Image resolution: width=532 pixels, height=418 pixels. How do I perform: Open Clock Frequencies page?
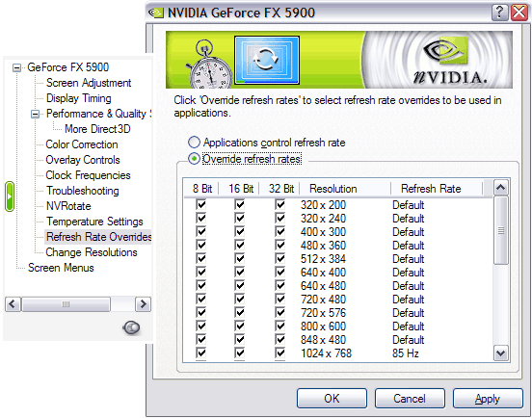[88, 175]
